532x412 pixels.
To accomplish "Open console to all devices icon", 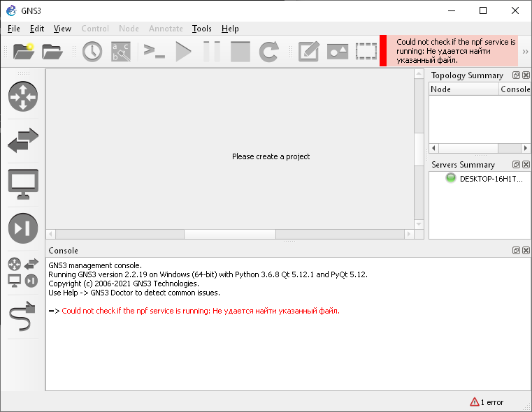I will point(154,52).
